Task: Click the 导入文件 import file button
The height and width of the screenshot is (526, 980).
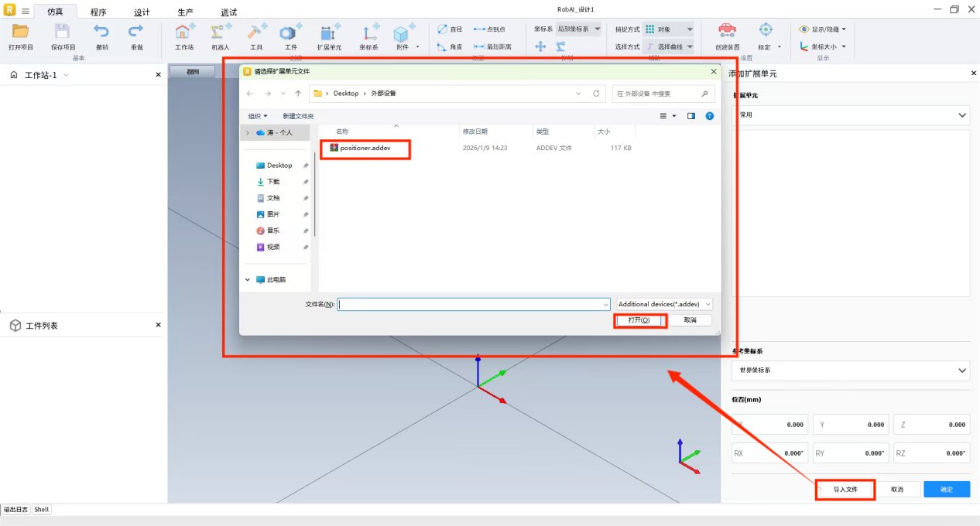Action: pos(845,490)
